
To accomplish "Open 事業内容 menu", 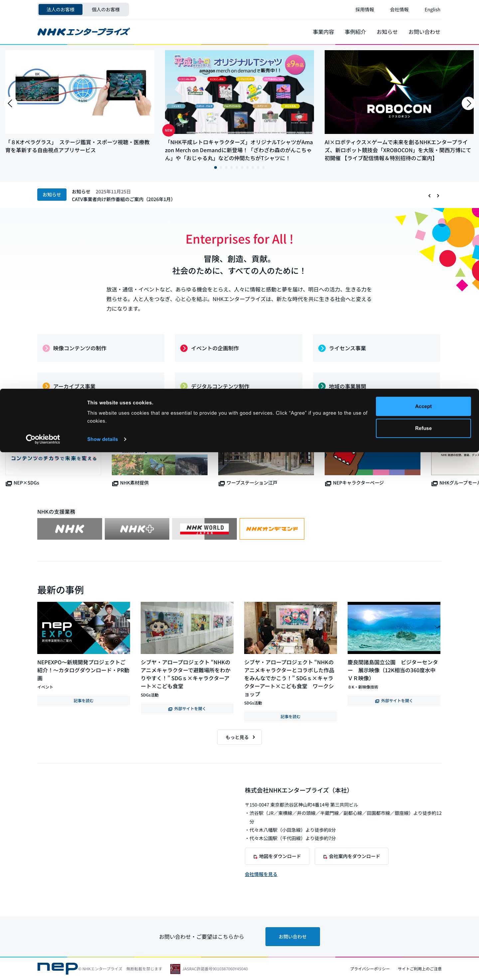I will (x=323, y=32).
